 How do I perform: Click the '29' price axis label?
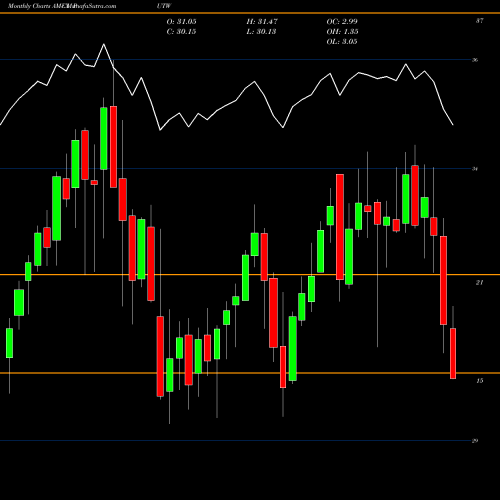475,441
